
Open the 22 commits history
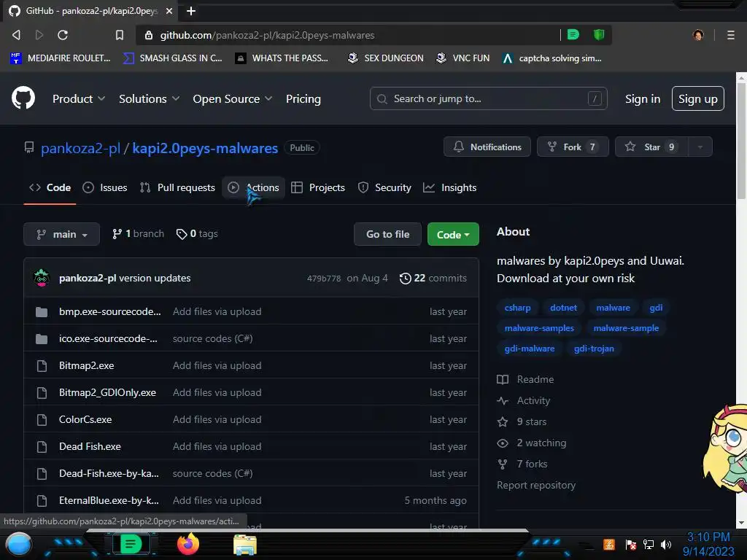pos(433,278)
